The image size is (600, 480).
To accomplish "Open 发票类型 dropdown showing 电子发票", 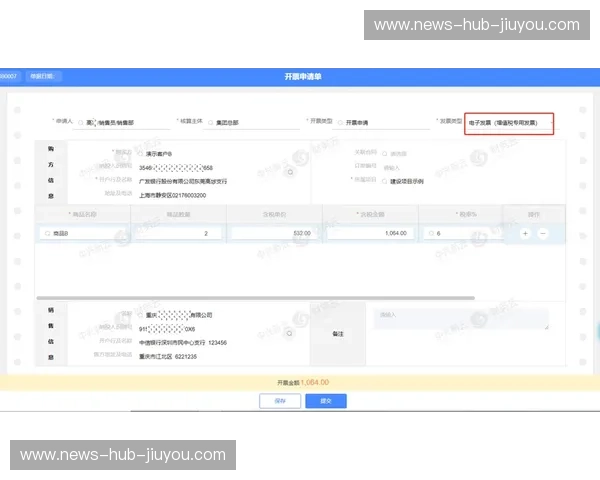I will coord(508,123).
